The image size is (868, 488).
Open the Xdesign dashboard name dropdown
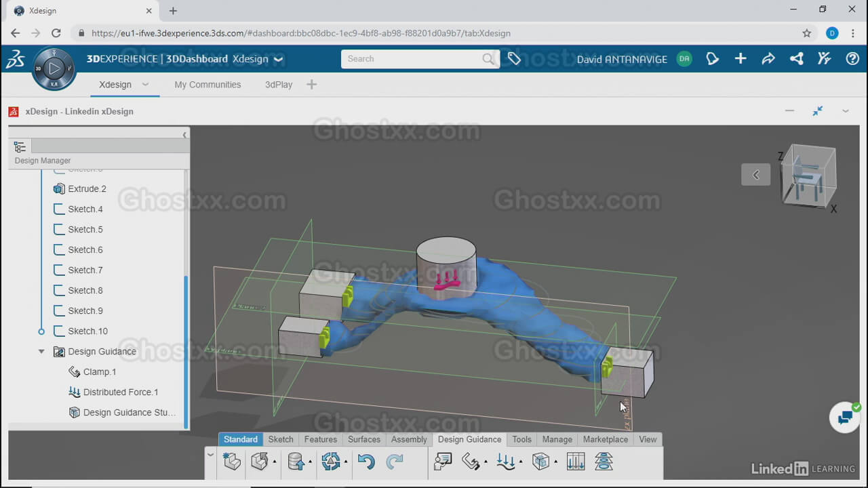[x=278, y=59]
